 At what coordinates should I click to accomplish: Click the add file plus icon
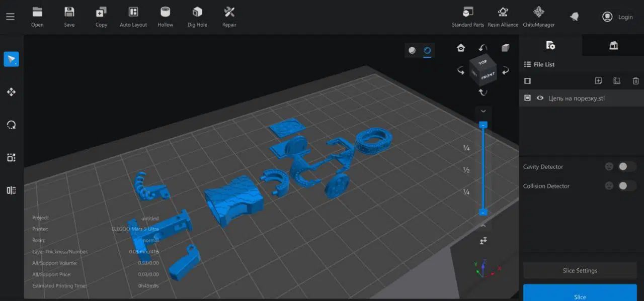[x=598, y=81]
